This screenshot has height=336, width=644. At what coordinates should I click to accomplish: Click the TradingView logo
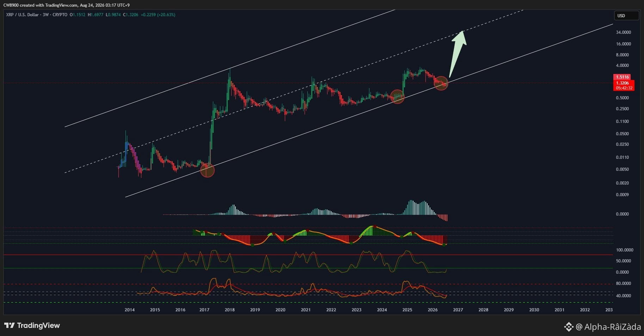32,325
